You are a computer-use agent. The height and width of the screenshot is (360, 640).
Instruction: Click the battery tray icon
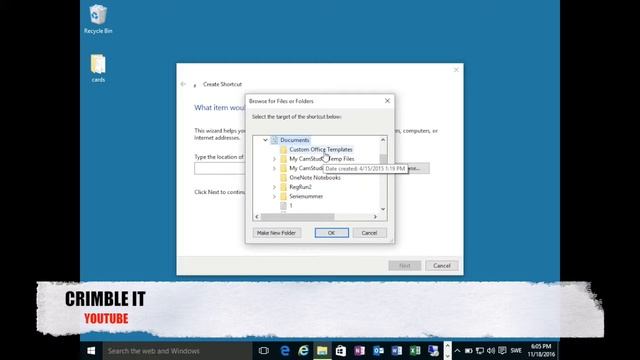click(x=469, y=351)
